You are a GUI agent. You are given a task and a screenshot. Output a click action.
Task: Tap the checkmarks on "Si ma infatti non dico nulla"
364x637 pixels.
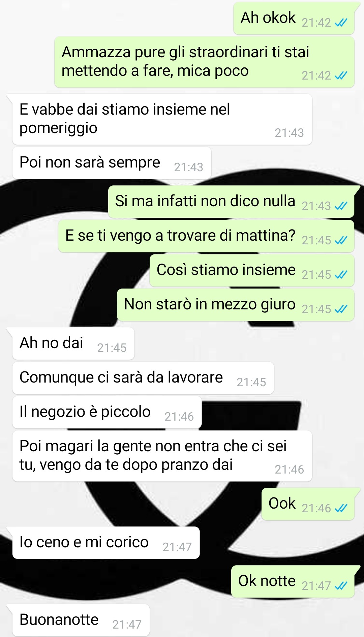(341, 206)
